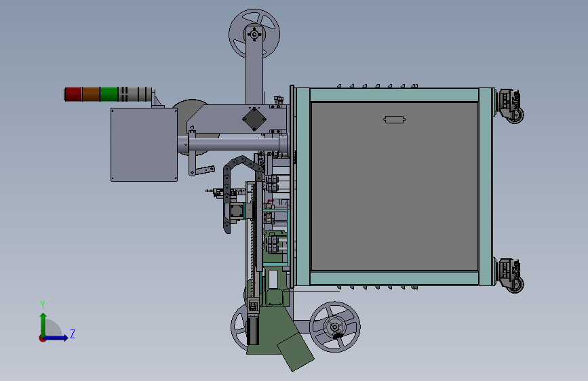This screenshot has width=588, height=381.
Task: Select the red segment of the signal tower
Action: (x=73, y=94)
